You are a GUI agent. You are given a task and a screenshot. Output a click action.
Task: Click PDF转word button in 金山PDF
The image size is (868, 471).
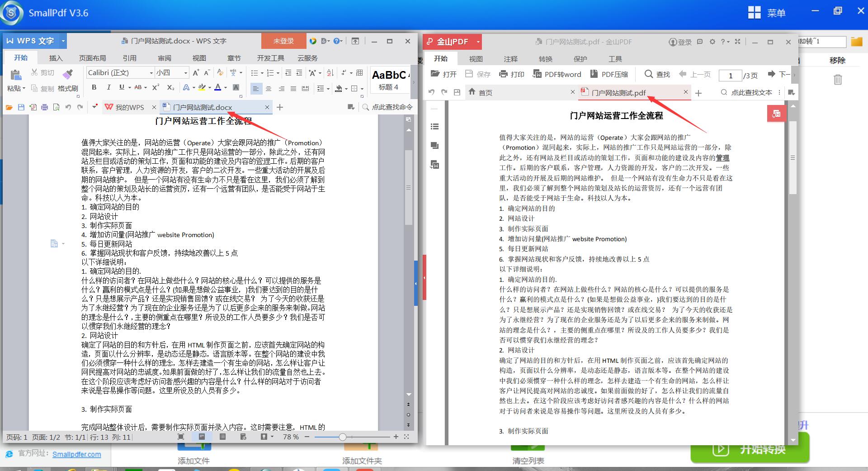pos(557,74)
